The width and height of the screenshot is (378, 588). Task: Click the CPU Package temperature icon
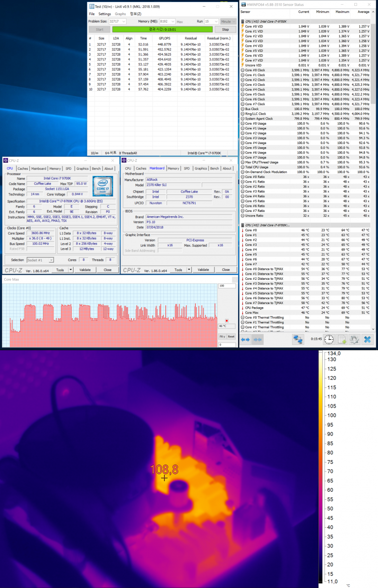(242, 308)
